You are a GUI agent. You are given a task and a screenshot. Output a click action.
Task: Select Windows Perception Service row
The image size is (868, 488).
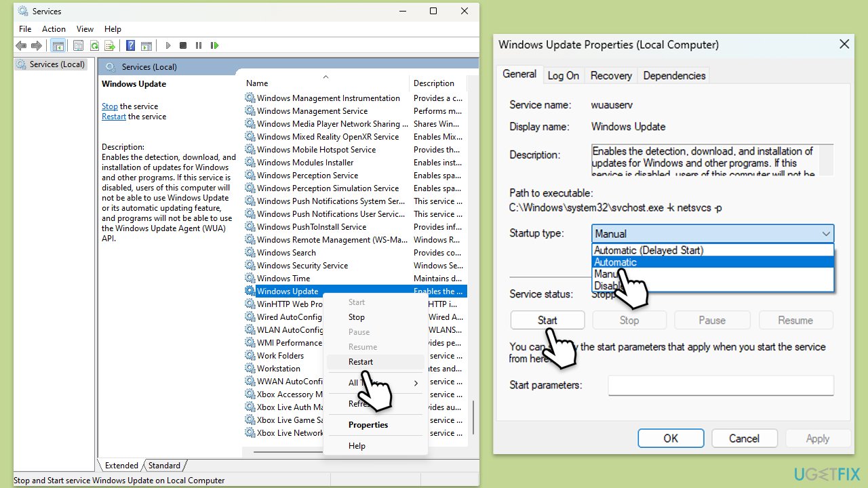[355, 176]
